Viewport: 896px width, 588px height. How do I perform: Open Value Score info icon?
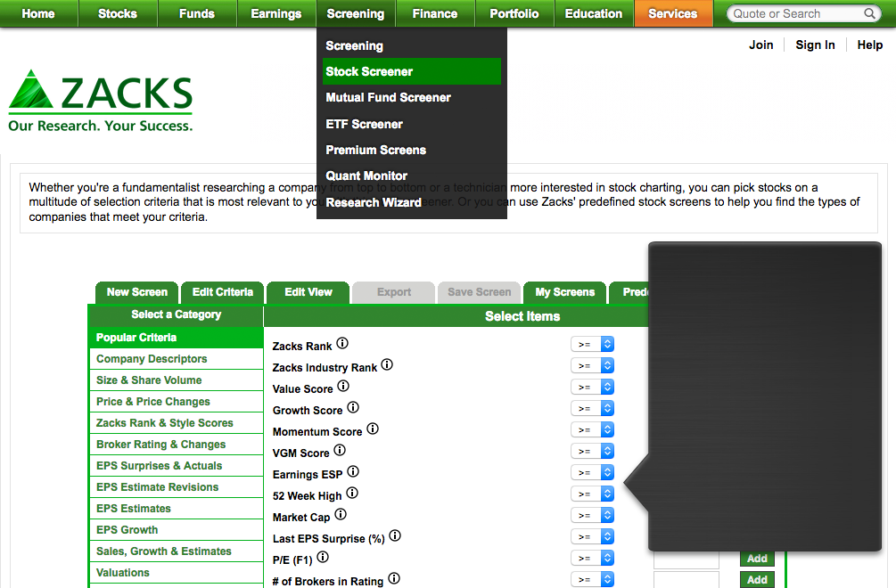click(x=343, y=387)
